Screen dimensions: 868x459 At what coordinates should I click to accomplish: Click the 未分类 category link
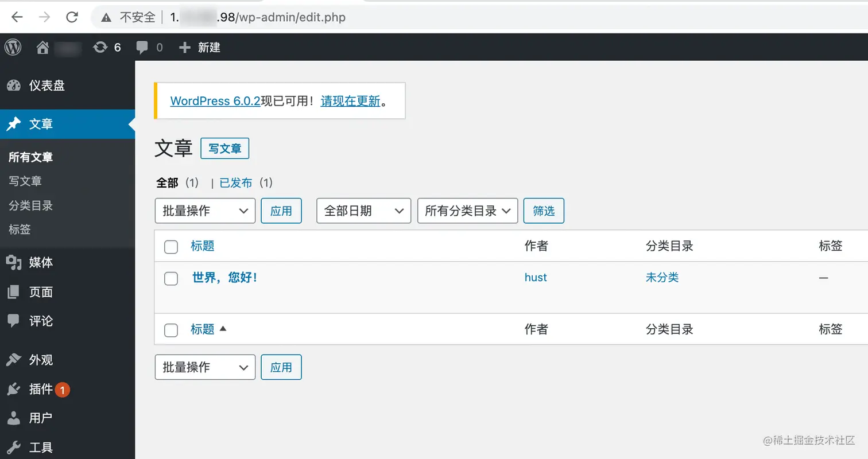[662, 277]
